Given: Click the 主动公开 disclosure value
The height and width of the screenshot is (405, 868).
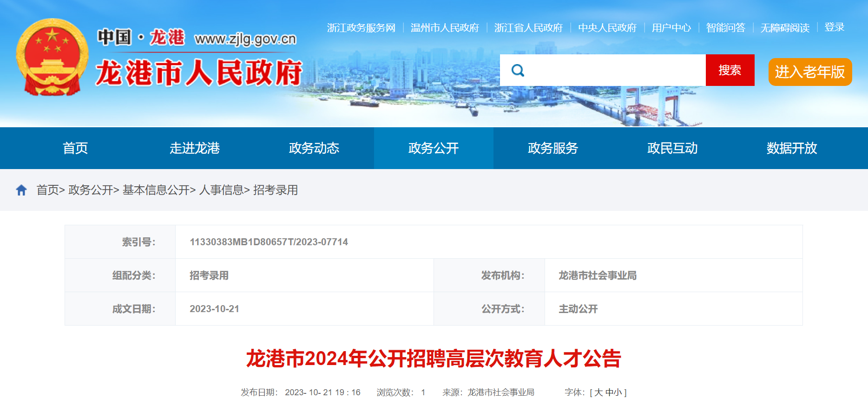Looking at the screenshot, I should [x=578, y=309].
